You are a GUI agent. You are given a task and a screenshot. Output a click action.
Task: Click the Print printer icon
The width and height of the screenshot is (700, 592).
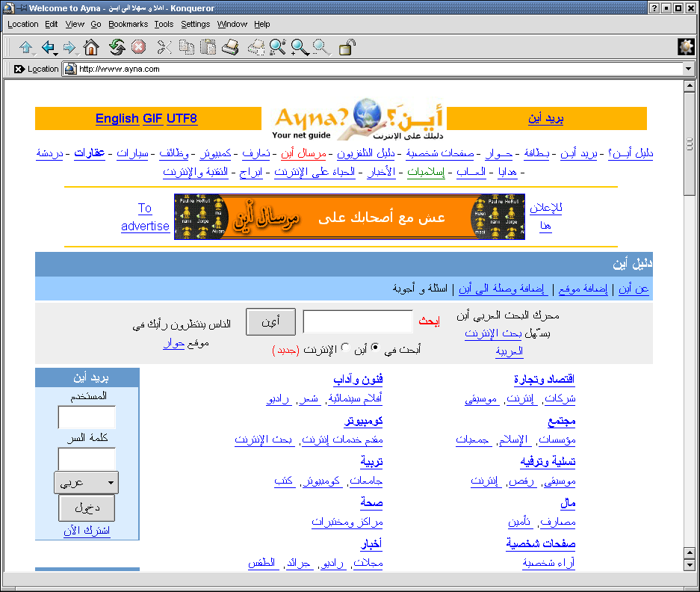point(230,48)
